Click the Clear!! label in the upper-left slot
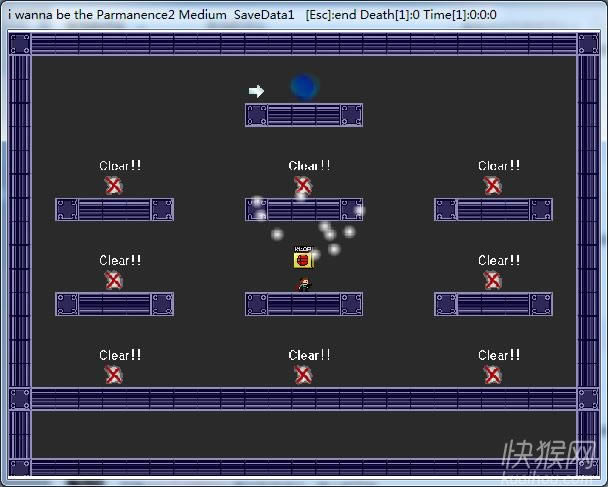 coord(120,166)
